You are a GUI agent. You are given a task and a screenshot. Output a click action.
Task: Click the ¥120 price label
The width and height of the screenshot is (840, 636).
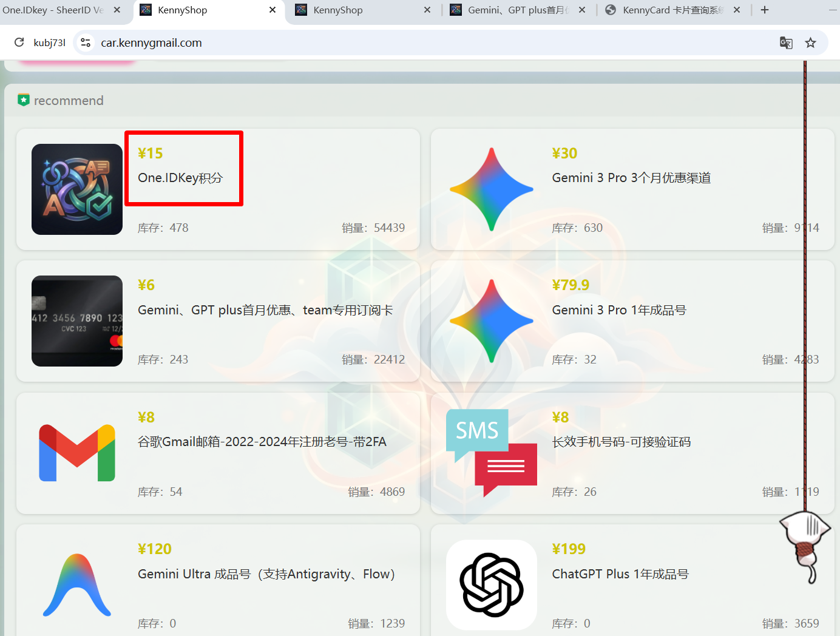click(x=155, y=549)
